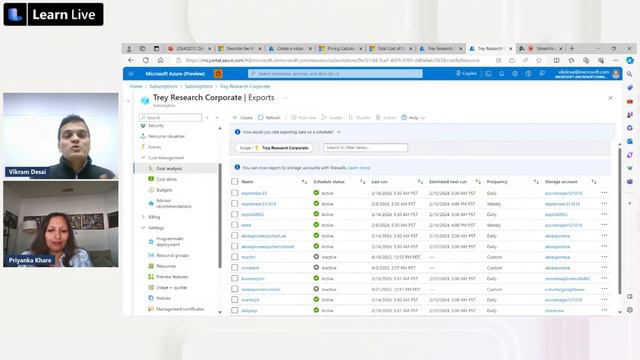
Task: Check the sept240932 export row
Action: click(x=235, y=214)
